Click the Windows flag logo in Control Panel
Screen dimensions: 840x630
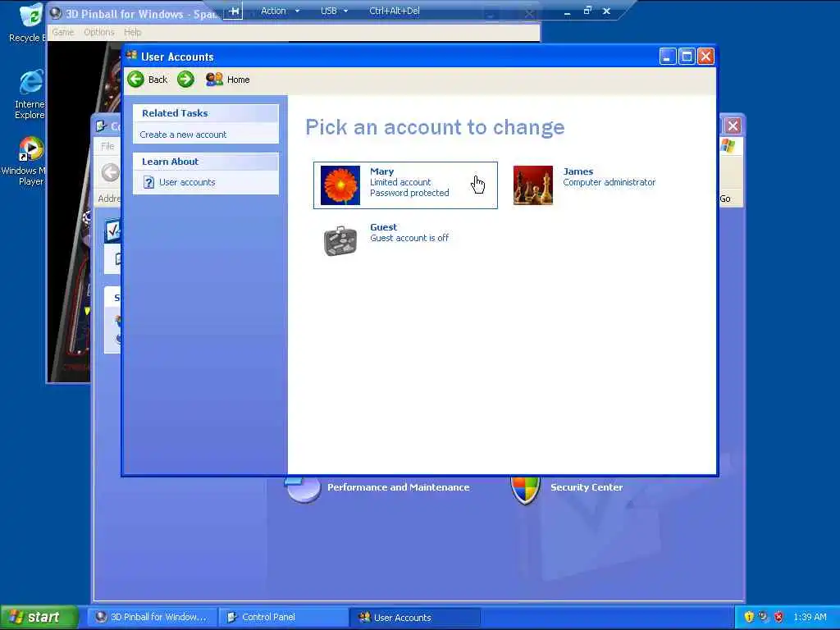click(x=728, y=145)
